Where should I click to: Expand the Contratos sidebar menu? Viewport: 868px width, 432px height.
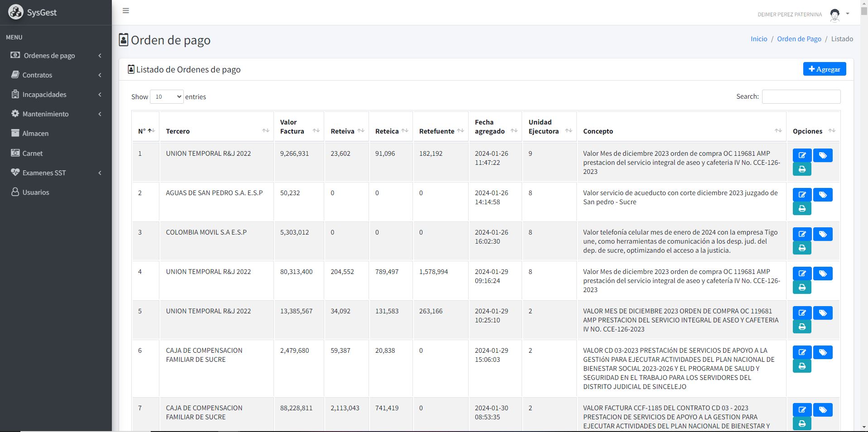coord(56,75)
